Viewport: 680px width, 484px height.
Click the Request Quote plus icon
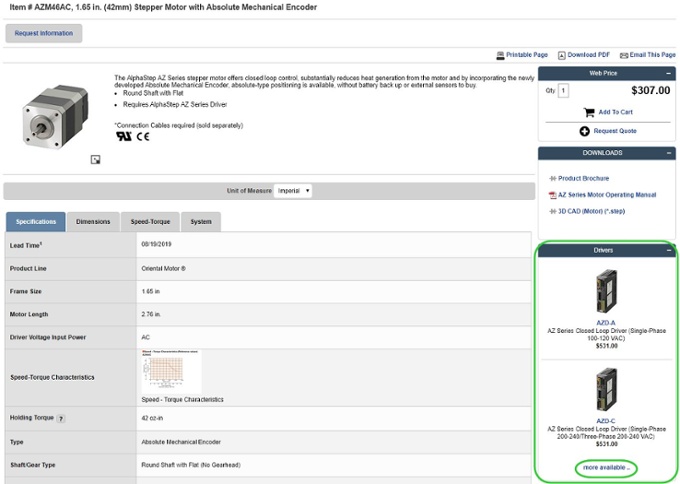(584, 131)
